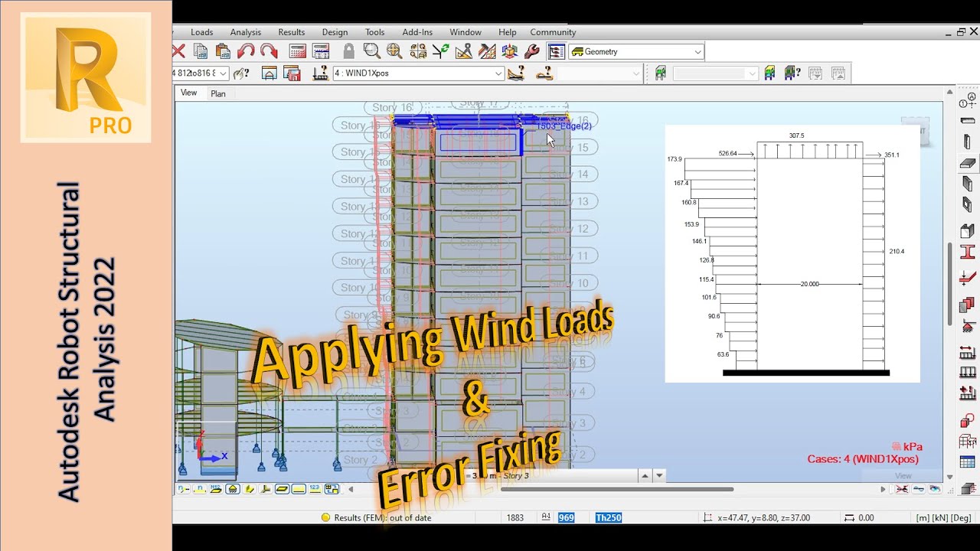
Task: Click the layout selection icon beside Geometry
Action: coord(557,51)
